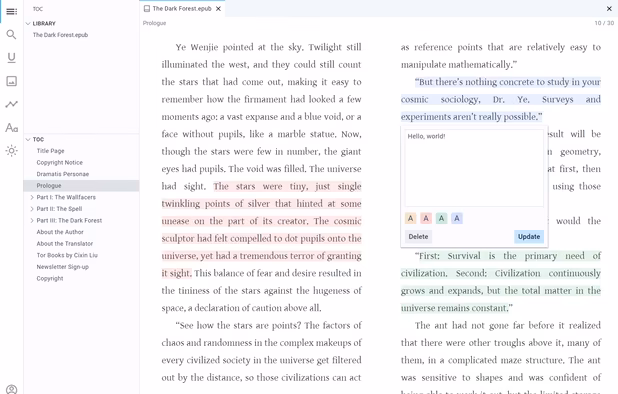The image size is (618, 394).
Task: Click the red highlighted passage about stars
Action: [x=261, y=230]
